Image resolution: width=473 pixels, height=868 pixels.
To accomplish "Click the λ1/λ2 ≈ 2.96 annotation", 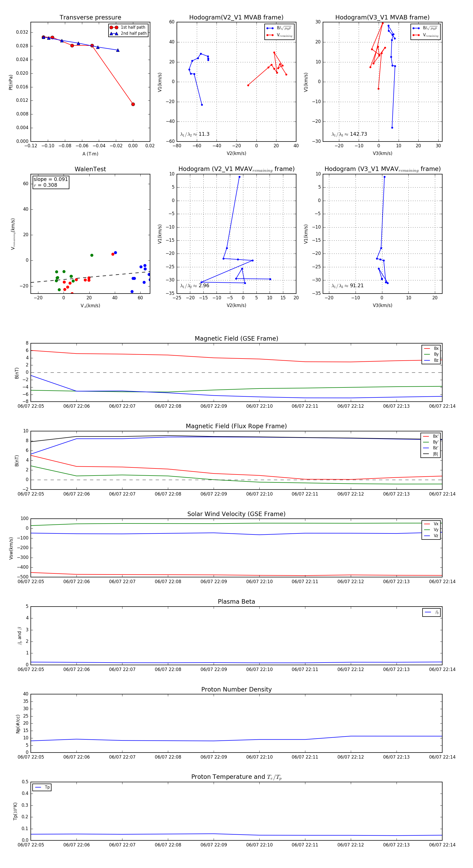I will (194, 286).
